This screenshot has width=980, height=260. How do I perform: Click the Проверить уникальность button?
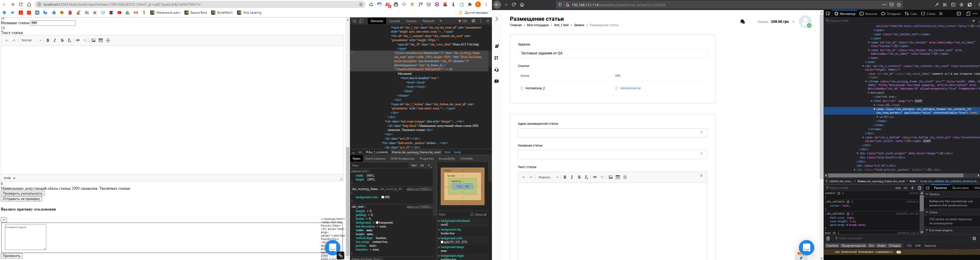23,193
